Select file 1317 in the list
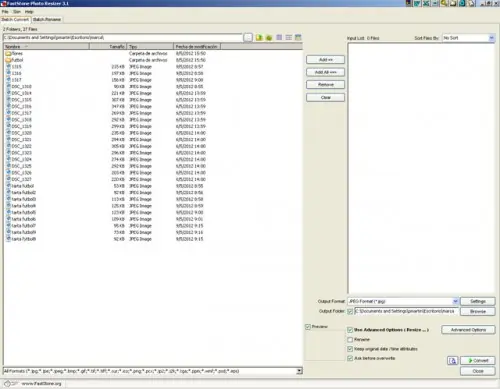This screenshot has height=389, width=500. (x=16, y=80)
